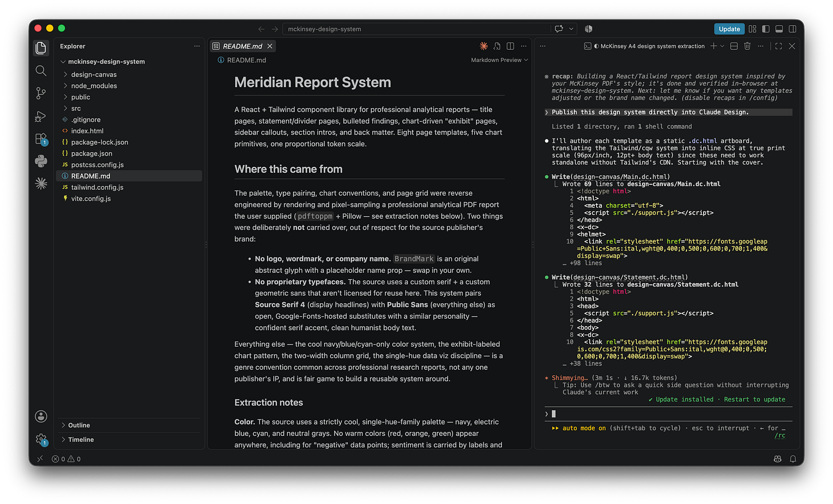Open the Copilot status icon in status bar

click(x=777, y=459)
